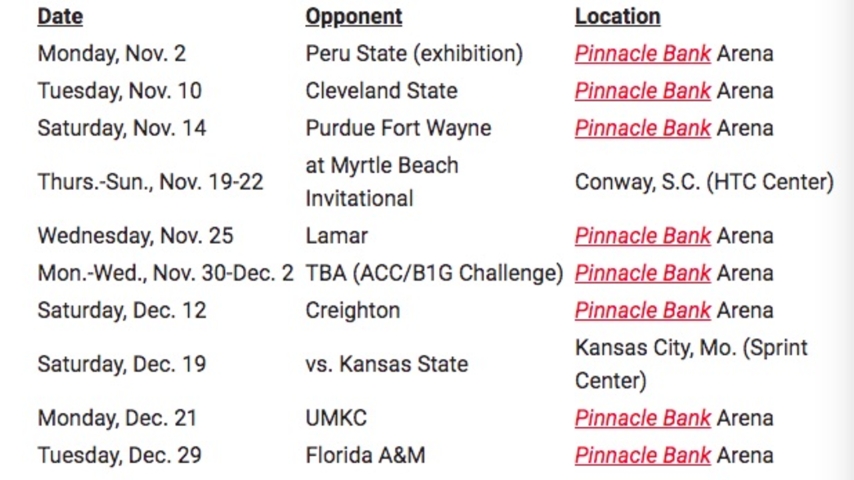Image resolution: width=854 pixels, height=480 pixels.
Task: Click Pinnacle Bank link for Florida A&M
Action: pos(642,455)
